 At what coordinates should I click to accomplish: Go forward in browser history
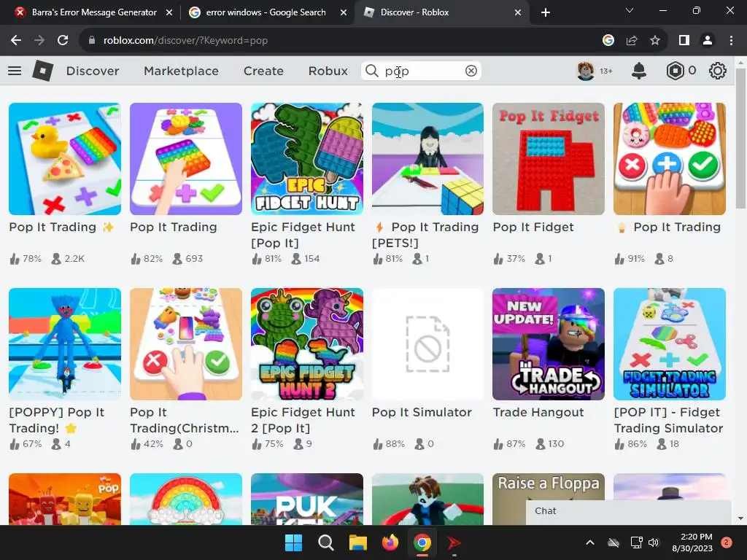pyautogui.click(x=39, y=41)
